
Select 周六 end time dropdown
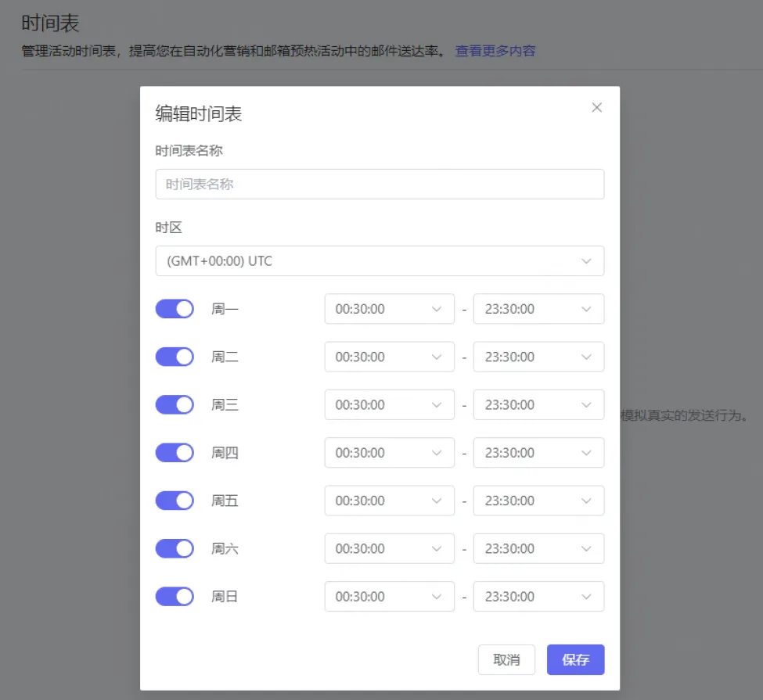(x=538, y=549)
